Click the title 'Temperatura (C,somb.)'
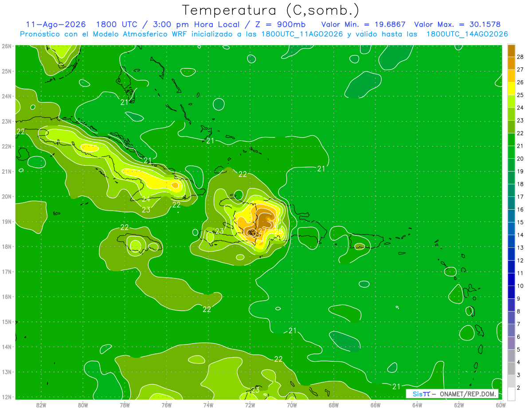Screen dimensions: 532x411 (270, 10)
